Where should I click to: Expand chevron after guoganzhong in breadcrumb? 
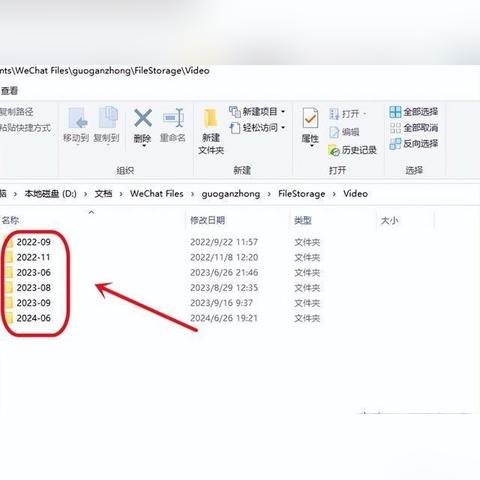pyautogui.click(x=269, y=194)
